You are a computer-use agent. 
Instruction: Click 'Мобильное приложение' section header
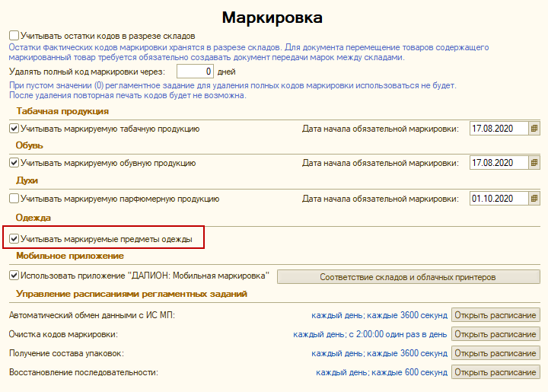(70, 256)
